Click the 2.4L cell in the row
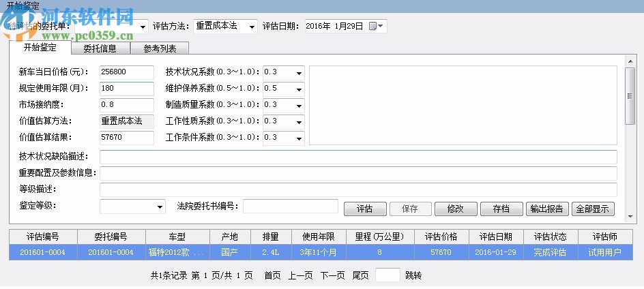Viewport: 644px width, 289px height. pyautogui.click(x=271, y=252)
